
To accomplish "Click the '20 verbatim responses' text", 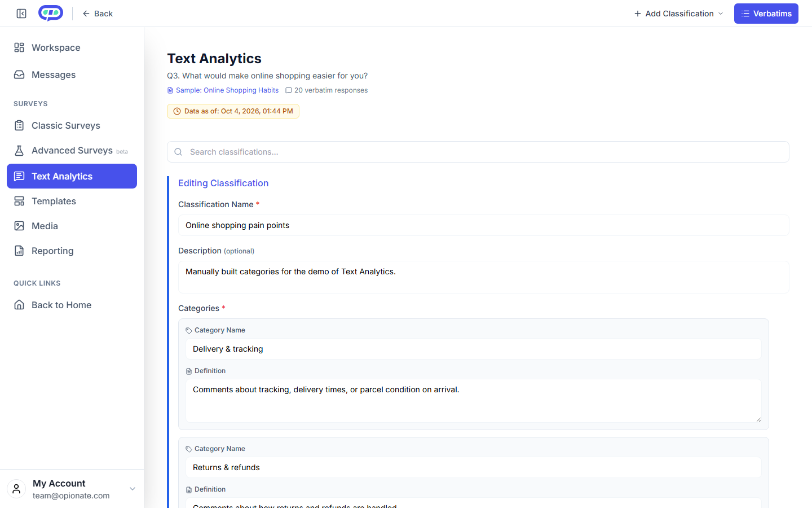I will pyautogui.click(x=331, y=90).
